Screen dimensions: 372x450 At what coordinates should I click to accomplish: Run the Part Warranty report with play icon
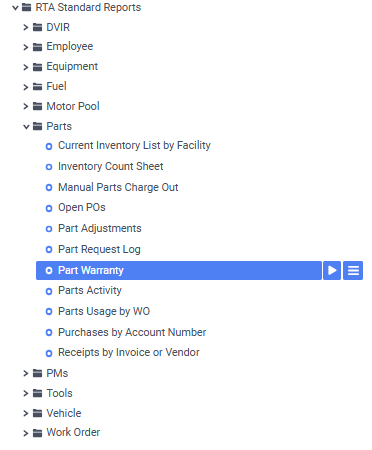click(332, 270)
